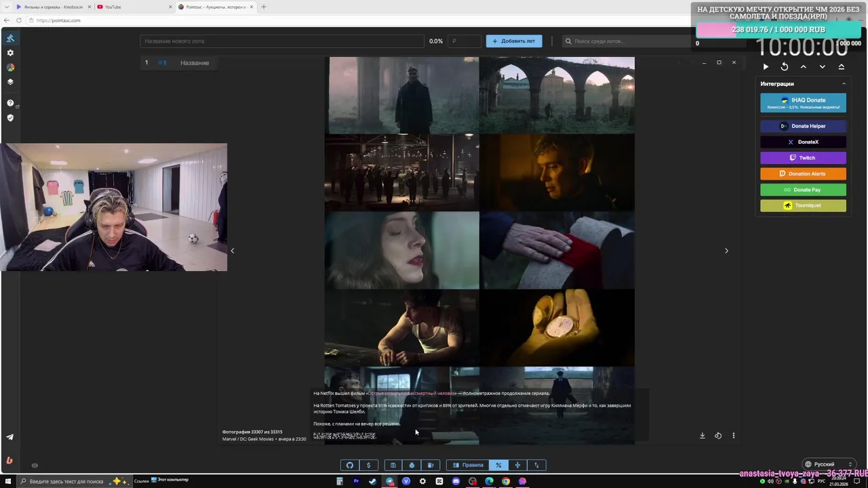
Task: Click the save lots floppy icon
Action: (x=393, y=465)
